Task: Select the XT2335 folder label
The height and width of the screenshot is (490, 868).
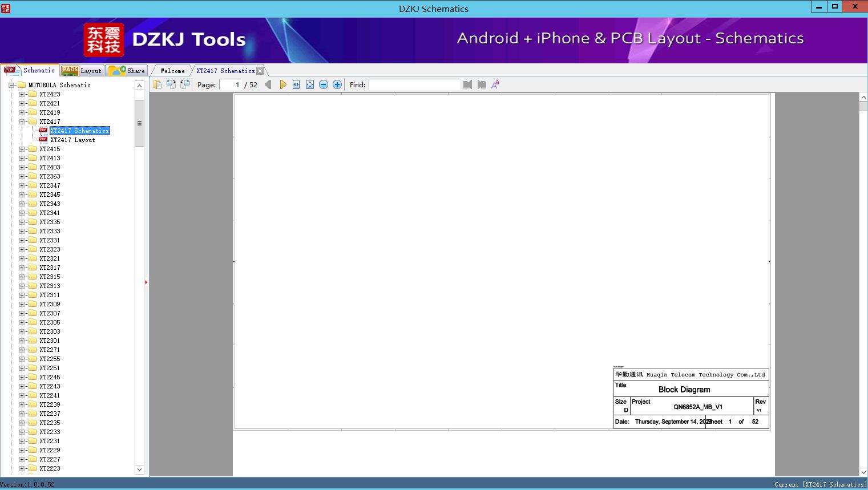Action: coord(50,222)
